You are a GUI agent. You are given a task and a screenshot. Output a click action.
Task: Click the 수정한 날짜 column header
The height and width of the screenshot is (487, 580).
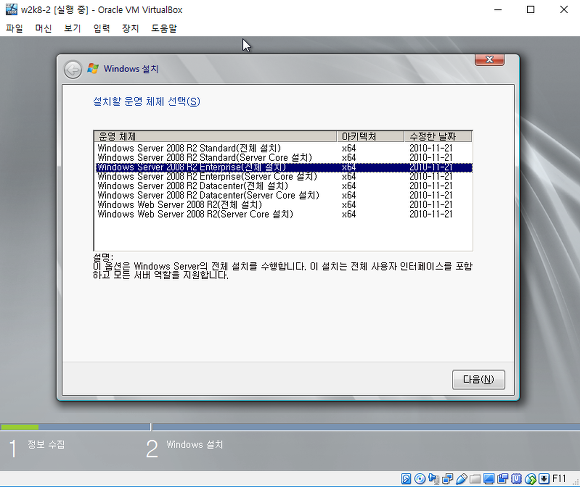[438, 136]
